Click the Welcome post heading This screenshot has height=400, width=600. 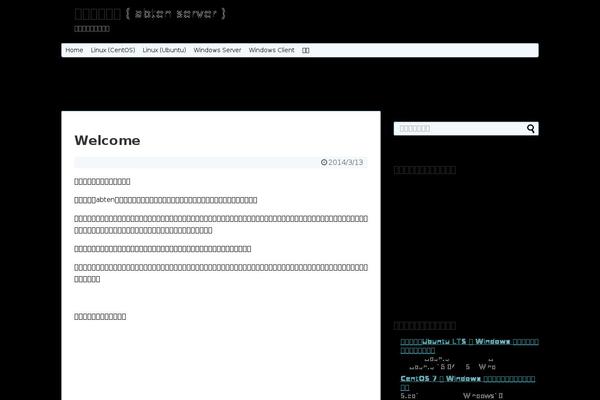pos(108,140)
